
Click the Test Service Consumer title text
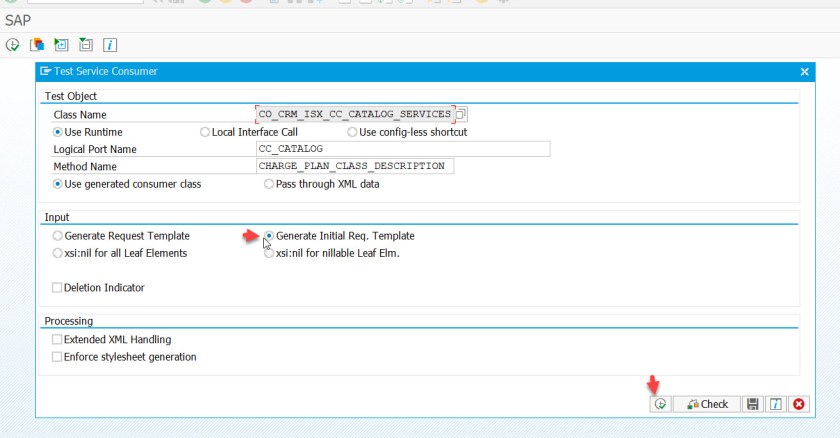(x=106, y=71)
